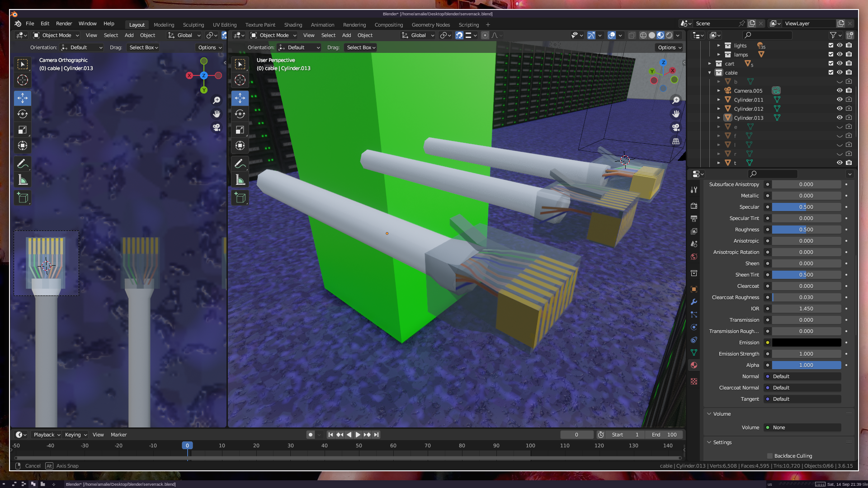Viewport: 868px width, 488px height.
Task: Click the Roughness value slider
Action: [806, 230]
